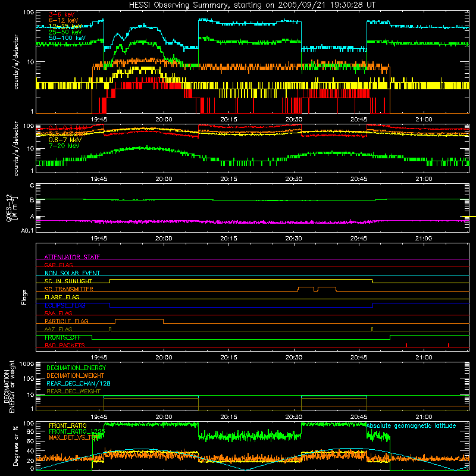Click the AAZ_FLAG blip near 20:48
The height and width of the screenshot is (476, 476).
(x=372, y=330)
